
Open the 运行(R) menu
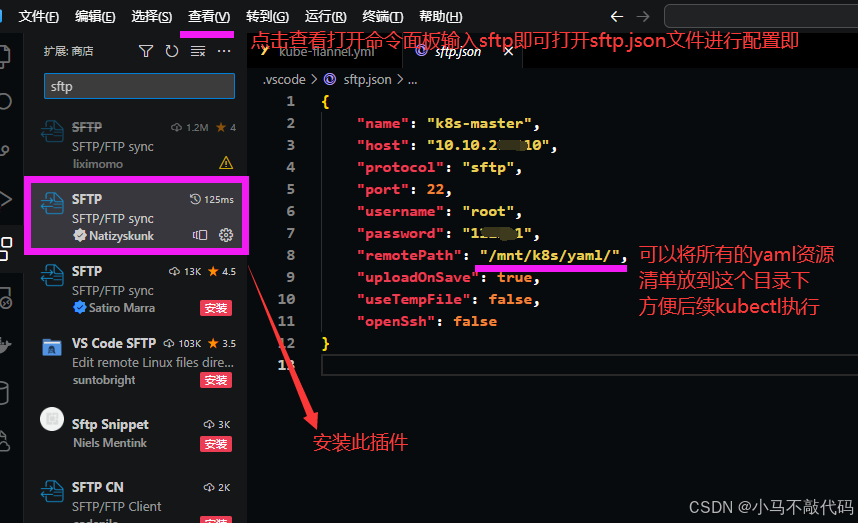point(326,16)
